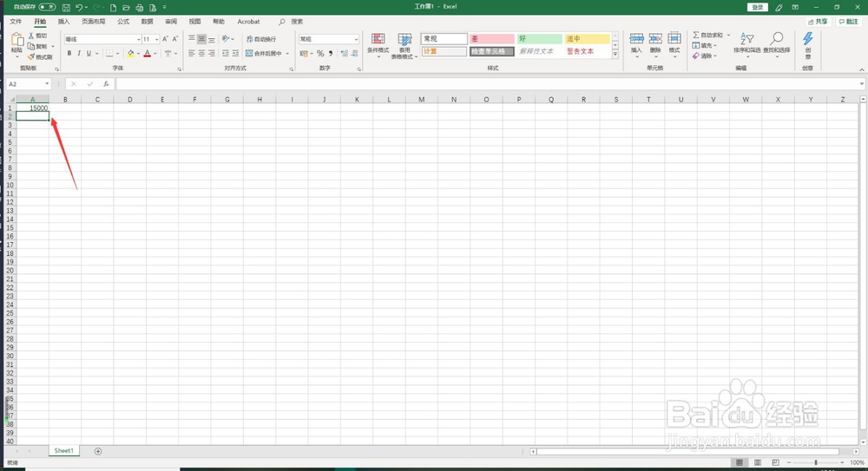Apply the Bad (差) cell style
868x471 pixels.
491,39
